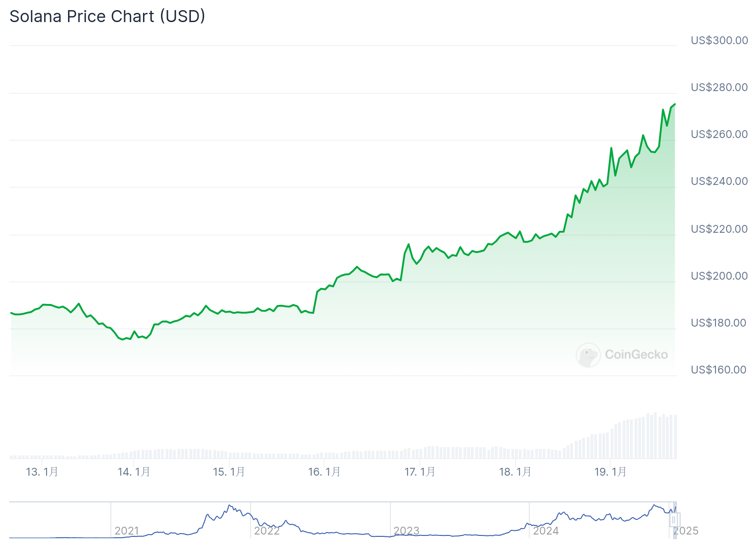Jump to 2023 in the navigator timeline
The height and width of the screenshot is (552, 756).
[407, 531]
